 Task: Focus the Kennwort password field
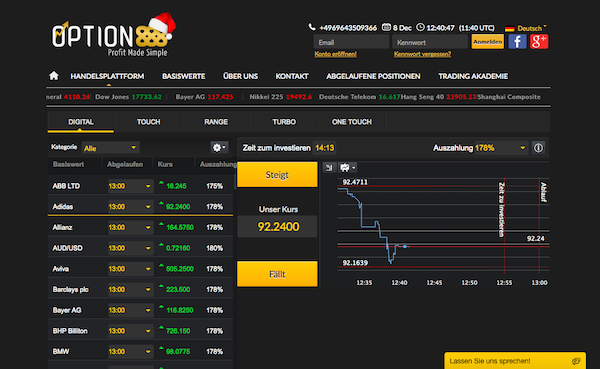[x=430, y=42]
